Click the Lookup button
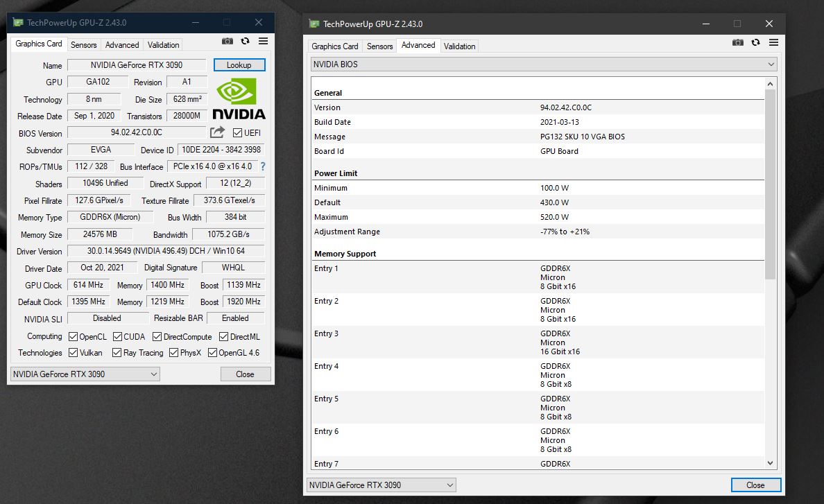Screen dimensions: 824x504 pyautogui.click(x=239, y=65)
